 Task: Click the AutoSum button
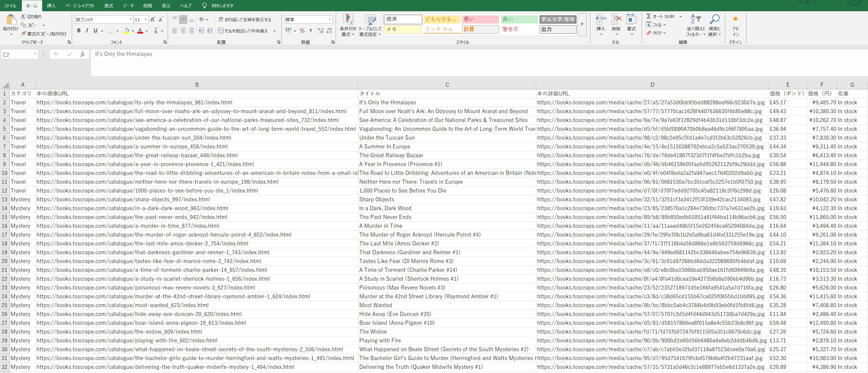point(660,16)
